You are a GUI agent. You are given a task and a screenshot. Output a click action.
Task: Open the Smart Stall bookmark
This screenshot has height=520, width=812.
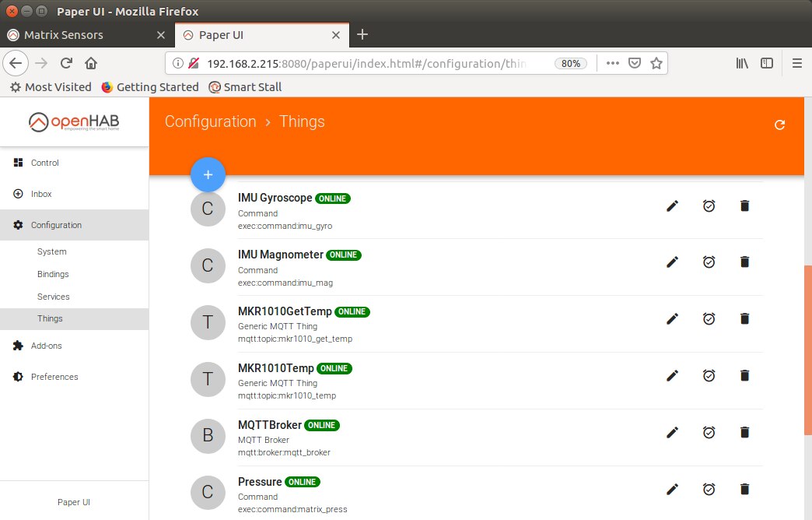tap(245, 87)
